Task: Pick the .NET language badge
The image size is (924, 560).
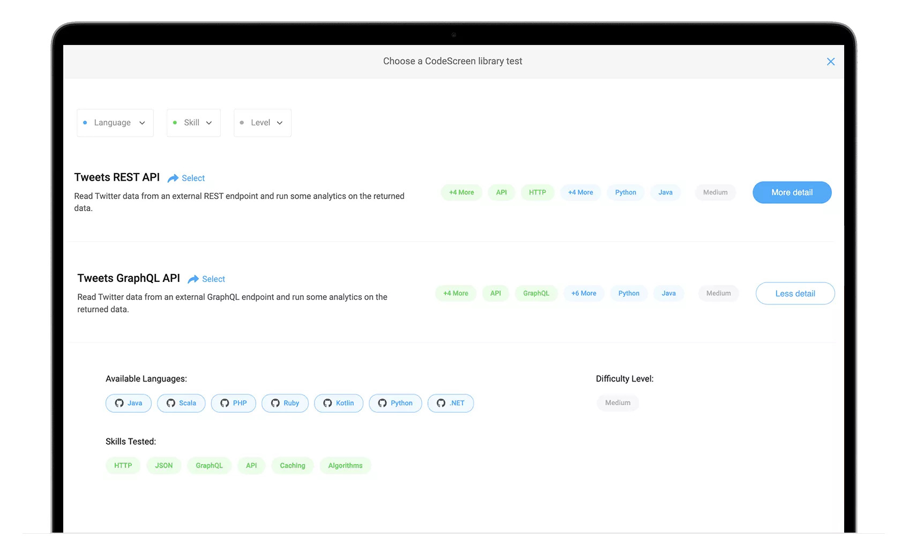Action: tap(451, 403)
